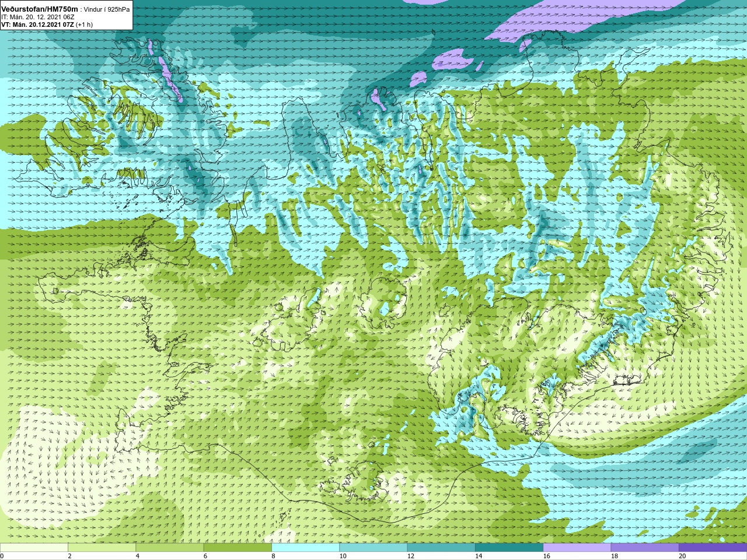Screen dimensions: 747x560
Task: Click the legend scale value "0"
Action: (x=2, y=556)
